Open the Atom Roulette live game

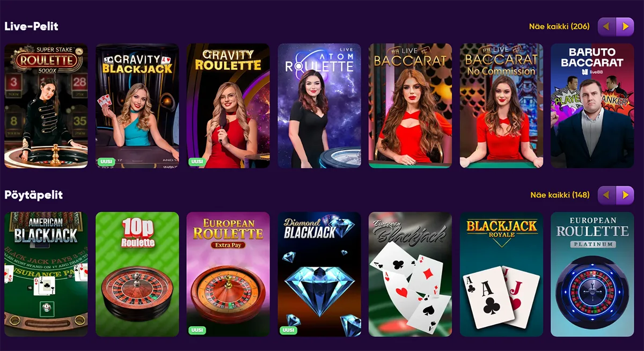point(319,106)
